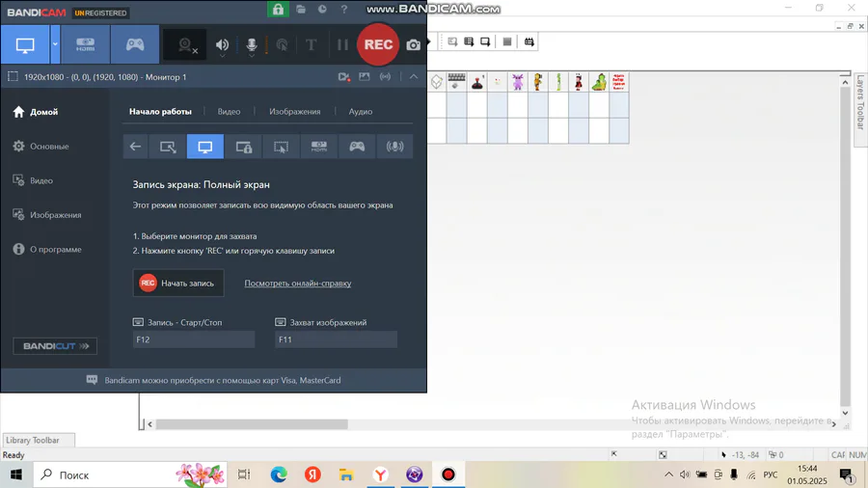Select the purple creature object column header

click(x=518, y=82)
